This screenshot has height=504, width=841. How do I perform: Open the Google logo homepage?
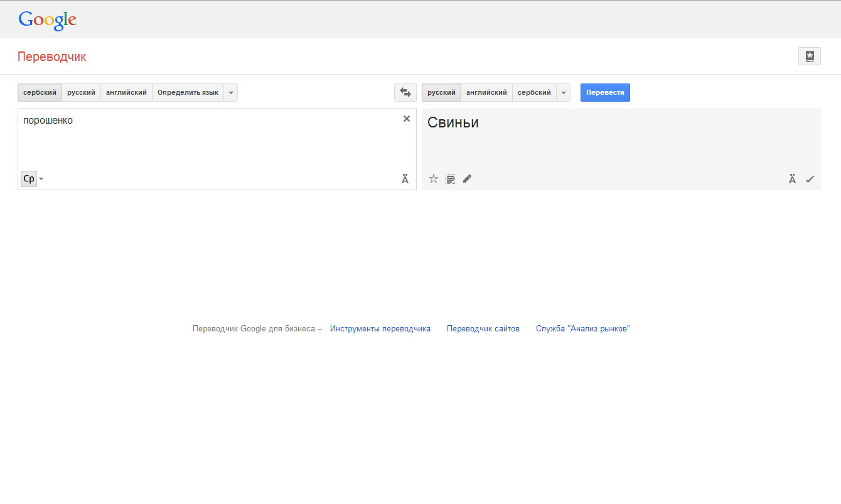coord(48,20)
